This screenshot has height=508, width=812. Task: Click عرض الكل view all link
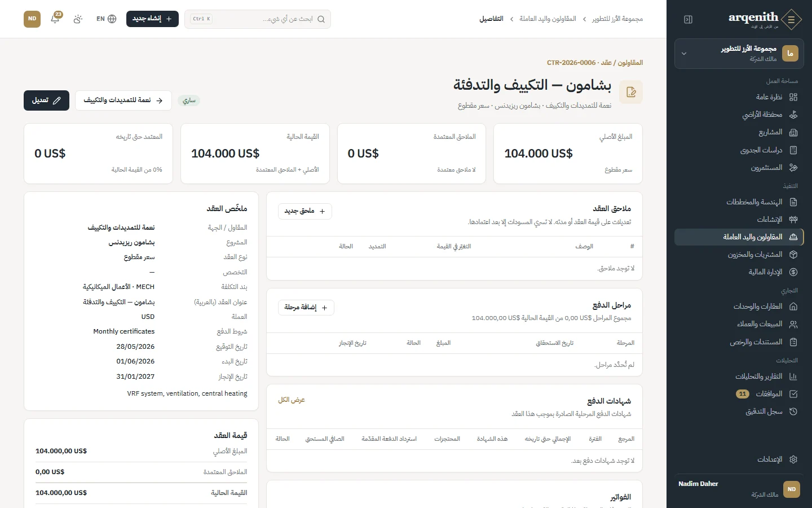pyautogui.click(x=292, y=400)
